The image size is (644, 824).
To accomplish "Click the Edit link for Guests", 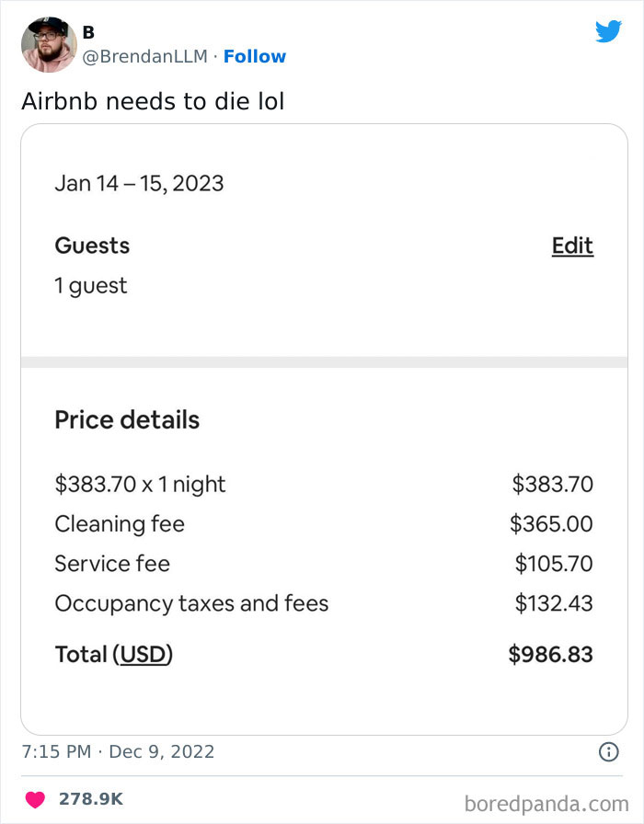I will click(571, 246).
